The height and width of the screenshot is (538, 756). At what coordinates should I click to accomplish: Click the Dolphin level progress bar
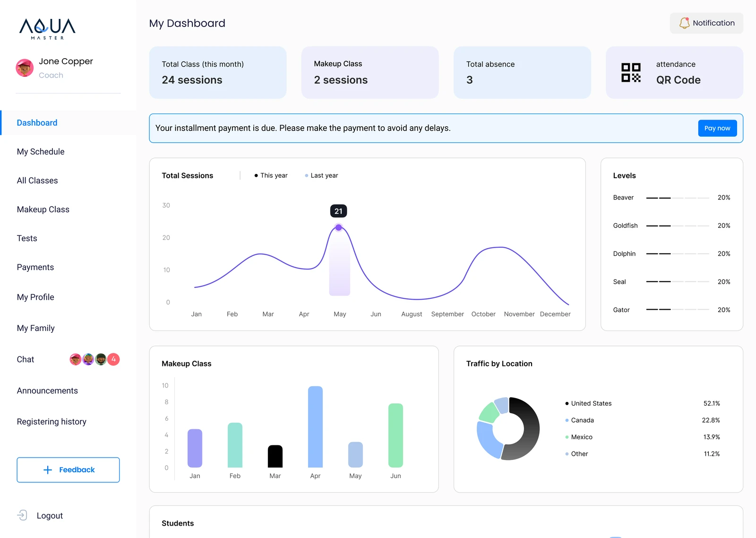pos(678,254)
